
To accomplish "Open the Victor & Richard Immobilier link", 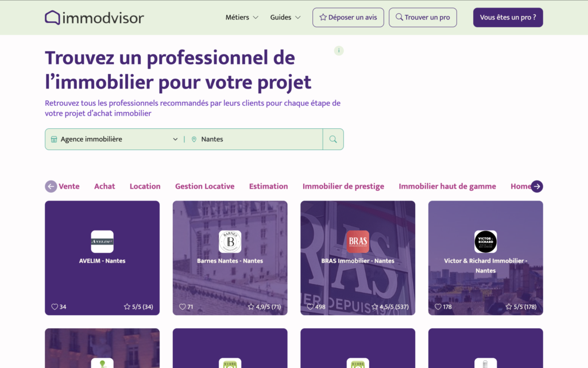I will [486, 266].
